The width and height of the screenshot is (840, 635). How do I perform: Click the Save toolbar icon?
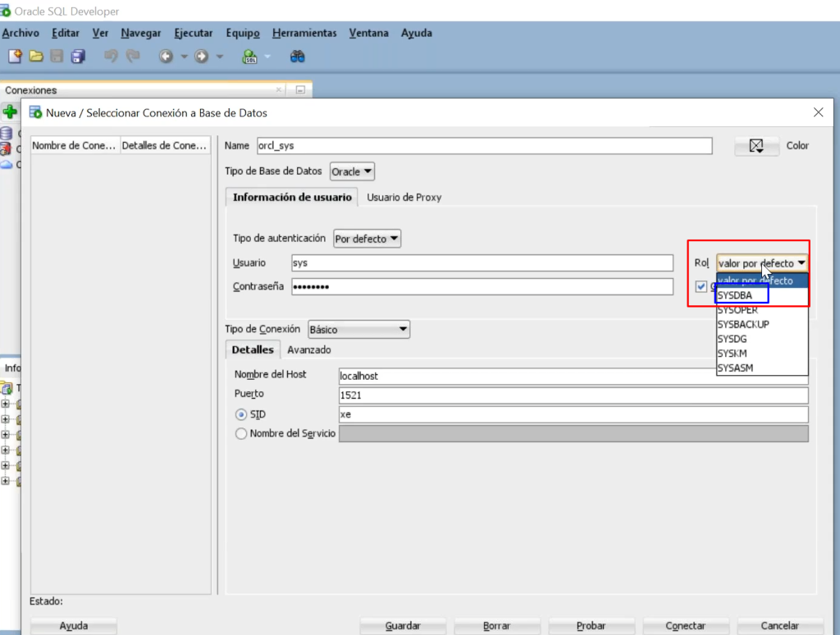click(57, 56)
